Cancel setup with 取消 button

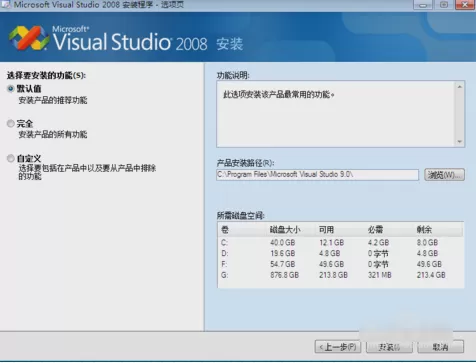[x=440, y=347]
